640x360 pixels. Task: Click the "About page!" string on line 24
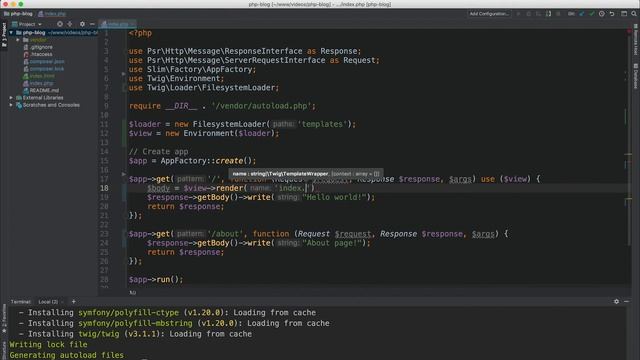332,243
